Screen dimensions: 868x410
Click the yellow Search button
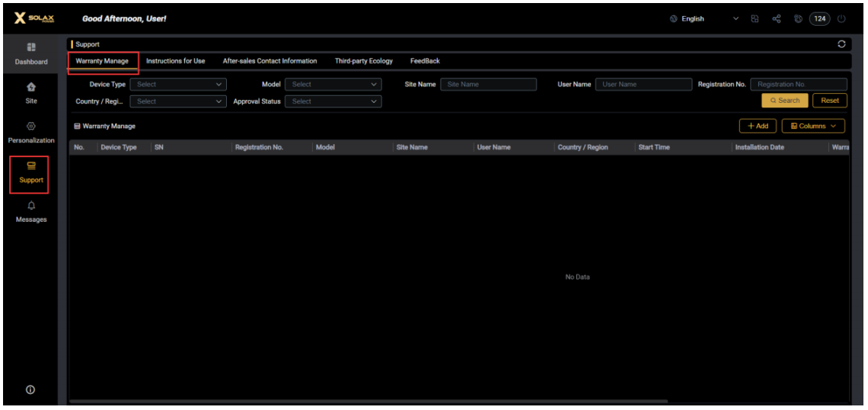coord(784,101)
